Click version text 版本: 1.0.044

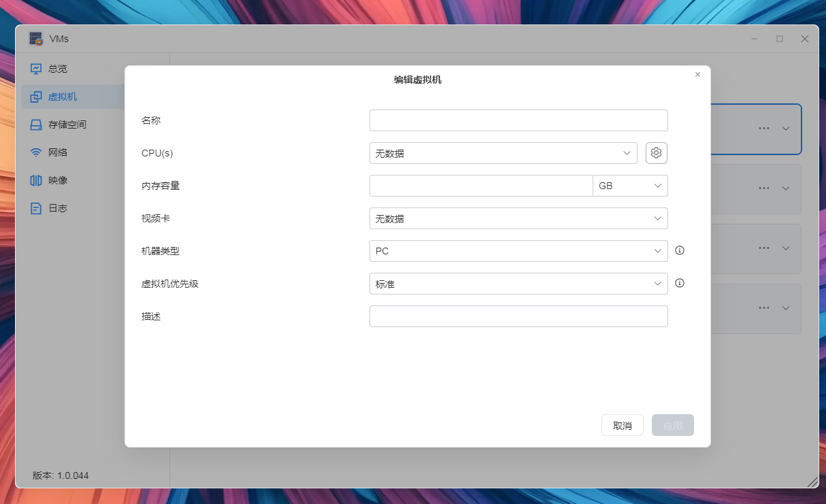tap(61, 475)
